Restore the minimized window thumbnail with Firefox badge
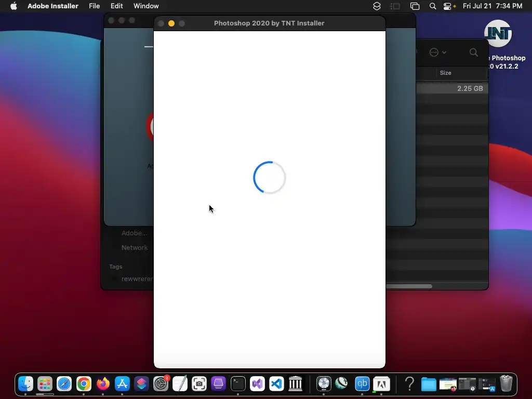The height and width of the screenshot is (399, 532). click(x=448, y=384)
